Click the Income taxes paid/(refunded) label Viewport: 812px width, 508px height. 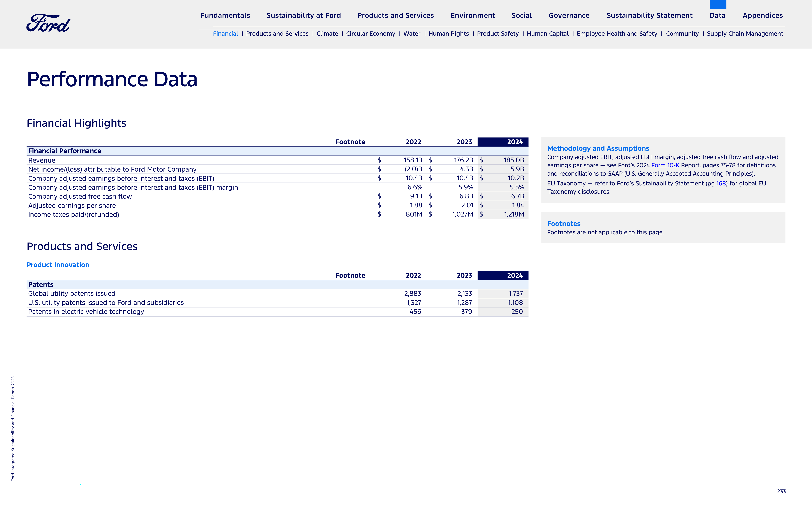click(74, 215)
